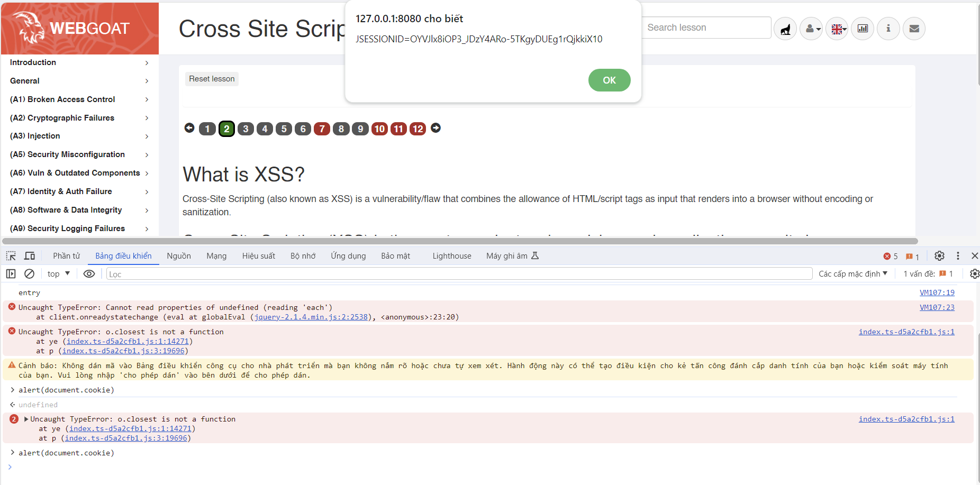Image resolution: width=980 pixels, height=485 pixels.
Task: Expand (A5) Security Misconfiguration
Action: (79, 154)
